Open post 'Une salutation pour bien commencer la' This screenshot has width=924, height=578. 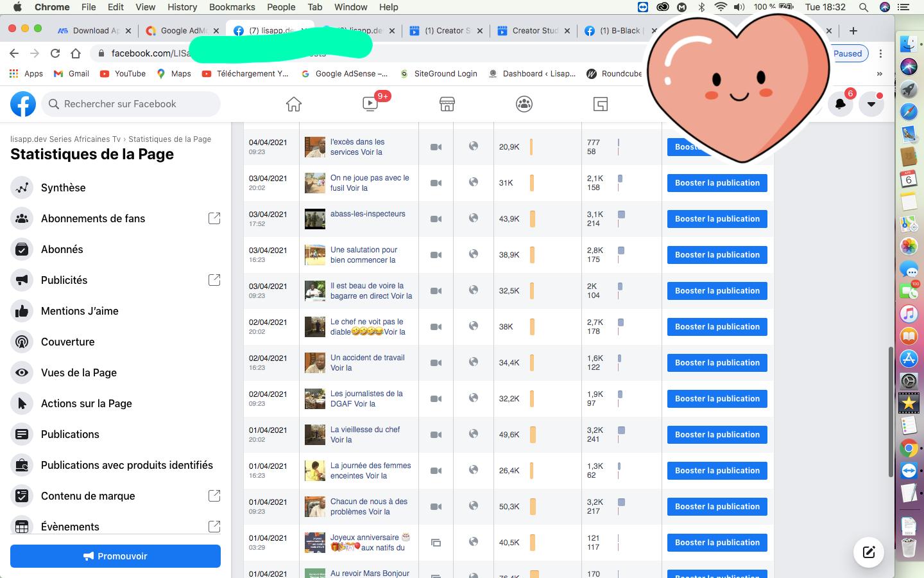point(363,255)
